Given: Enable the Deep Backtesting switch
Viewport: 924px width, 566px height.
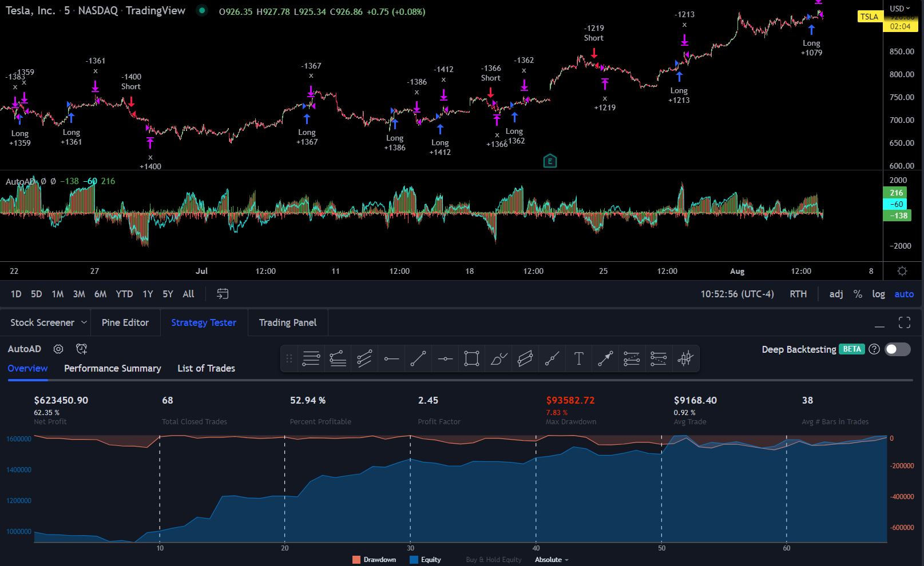Looking at the screenshot, I should [x=898, y=349].
